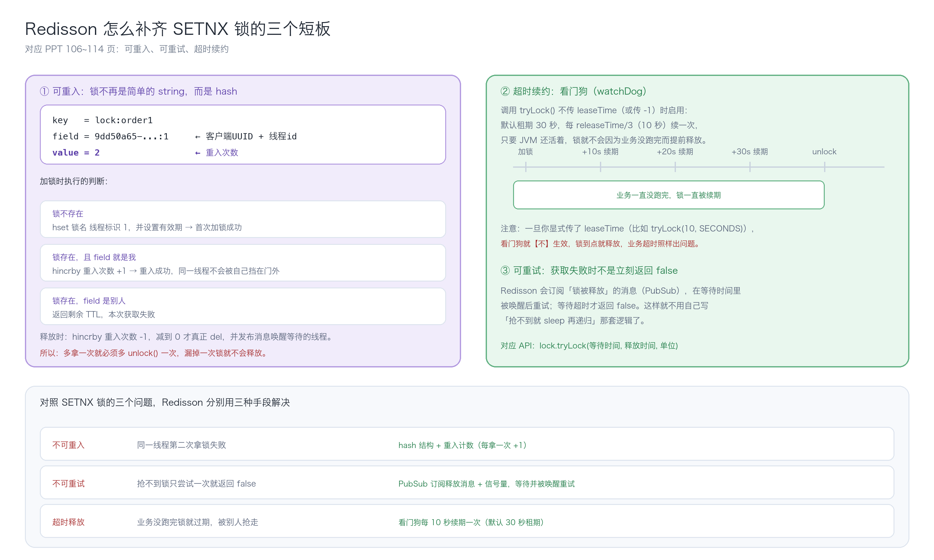Viewport: 934px width, 560px height.
Task: Click the cell 'PubSub 订阅释放消息 + 信号量'
Action: click(x=486, y=483)
